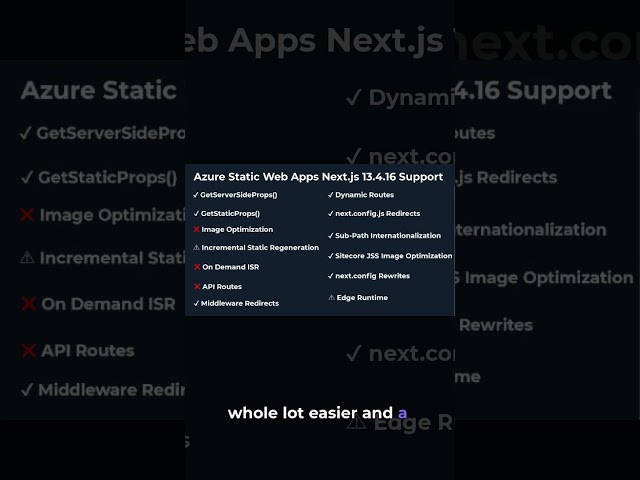
Task: Click checkmark beside next.config Rewrites in center card
Action: (331, 276)
